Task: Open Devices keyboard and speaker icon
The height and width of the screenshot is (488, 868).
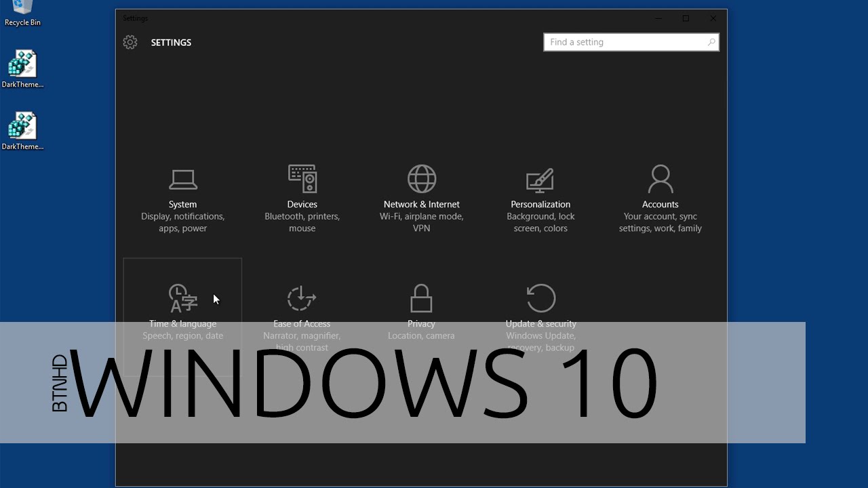Action: pyautogui.click(x=302, y=179)
